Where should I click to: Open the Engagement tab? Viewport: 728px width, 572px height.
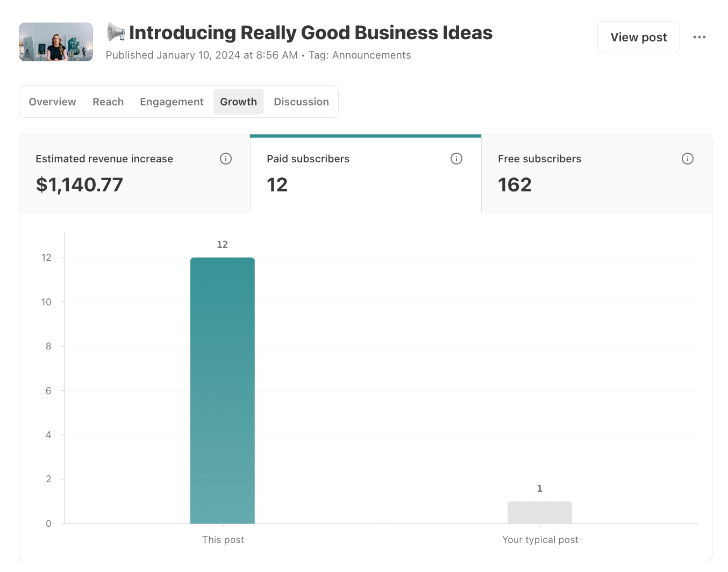tap(172, 102)
